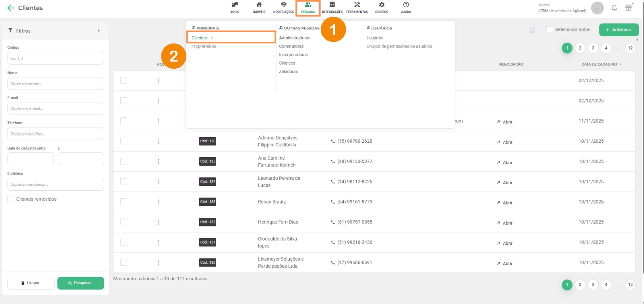Open the actions menu for Henrique Ferri Dias

click(x=158, y=222)
